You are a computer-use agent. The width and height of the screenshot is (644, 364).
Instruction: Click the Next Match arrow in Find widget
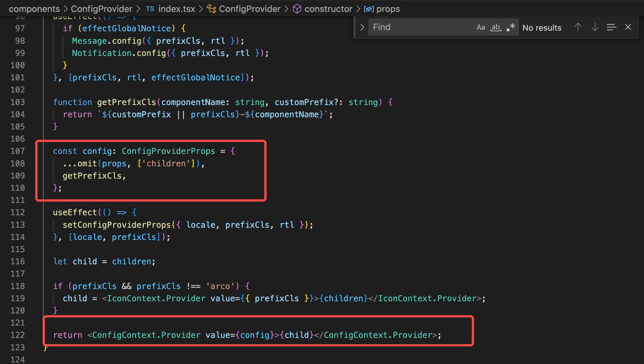594,27
